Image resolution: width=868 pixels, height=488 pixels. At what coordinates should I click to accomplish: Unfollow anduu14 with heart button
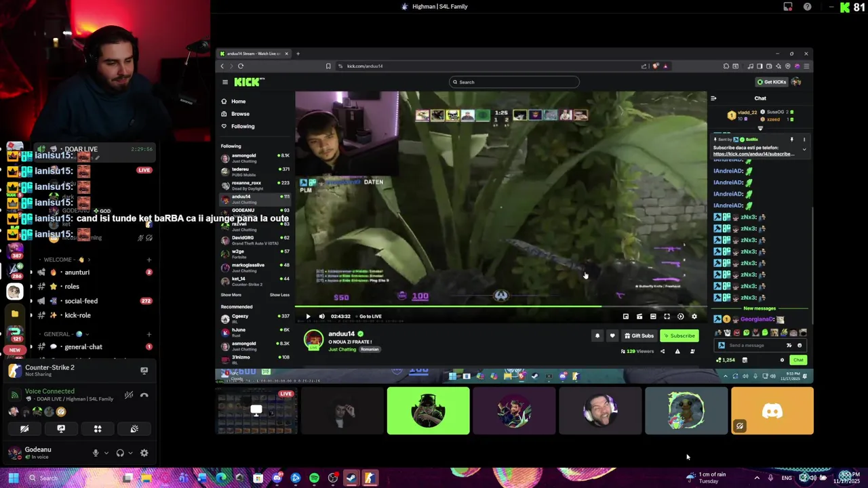point(612,335)
